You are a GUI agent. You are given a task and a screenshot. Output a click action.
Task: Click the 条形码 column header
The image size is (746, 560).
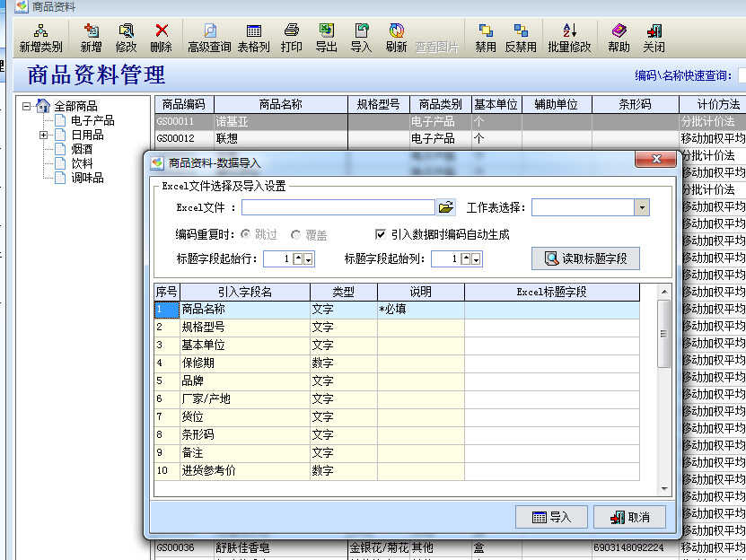click(x=636, y=104)
